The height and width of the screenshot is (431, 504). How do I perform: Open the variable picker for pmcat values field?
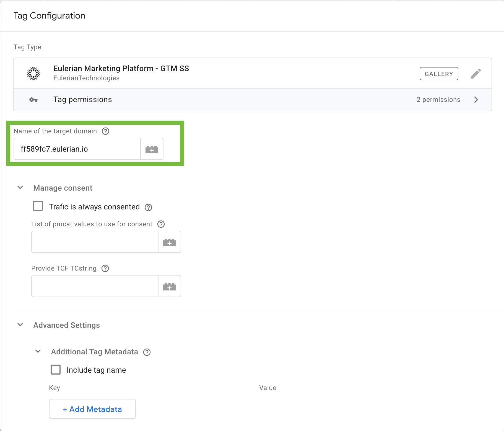(170, 242)
